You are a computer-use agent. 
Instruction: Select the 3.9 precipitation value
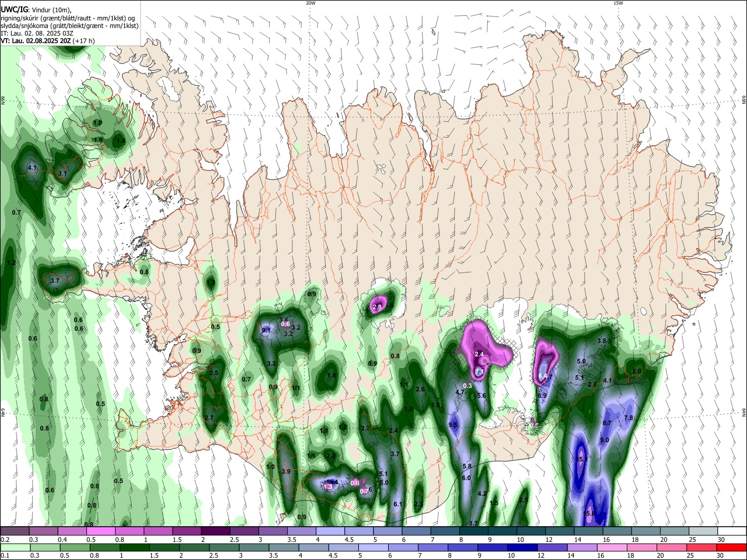pos(286,471)
